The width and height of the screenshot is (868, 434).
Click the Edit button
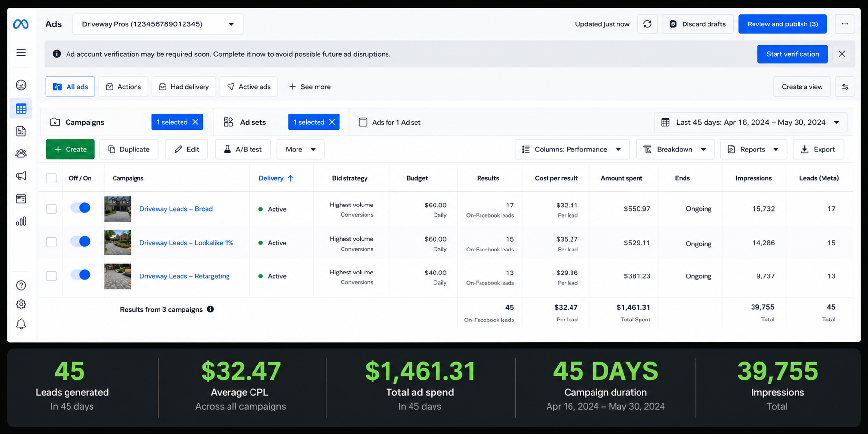coord(187,149)
